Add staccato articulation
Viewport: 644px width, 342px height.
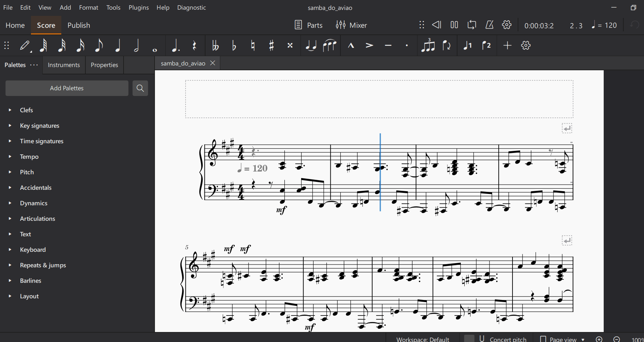(x=407, y=45)
